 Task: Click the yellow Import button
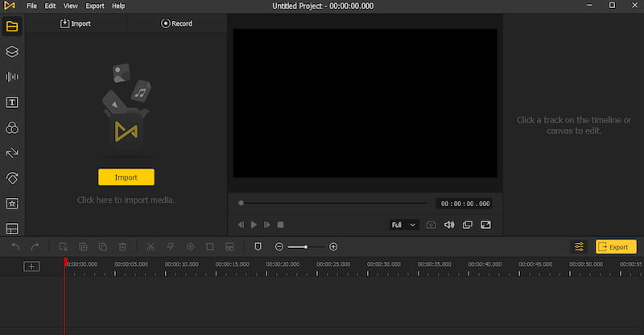[126, 177]
